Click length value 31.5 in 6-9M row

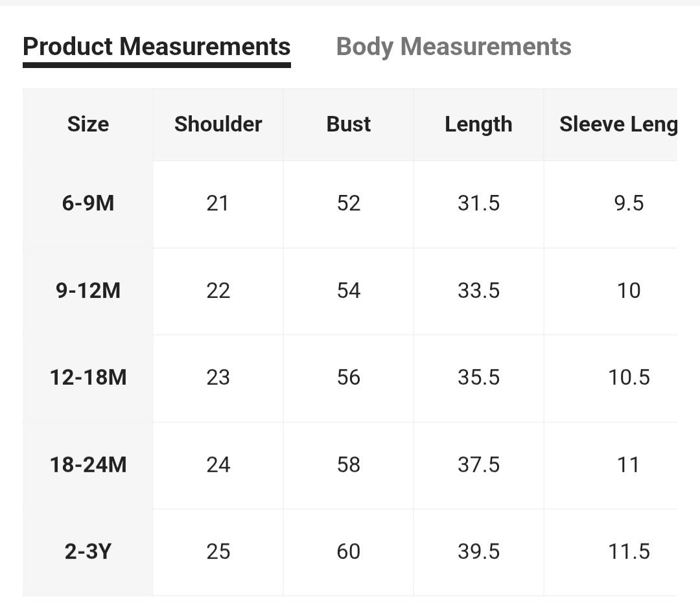pos(478,203)
